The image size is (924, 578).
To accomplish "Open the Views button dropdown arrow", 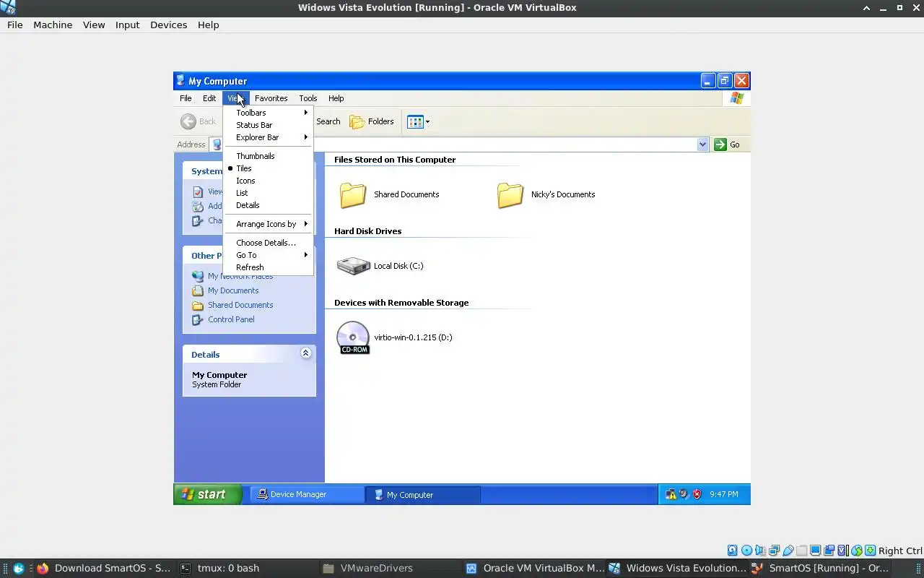I will point(427,121).
